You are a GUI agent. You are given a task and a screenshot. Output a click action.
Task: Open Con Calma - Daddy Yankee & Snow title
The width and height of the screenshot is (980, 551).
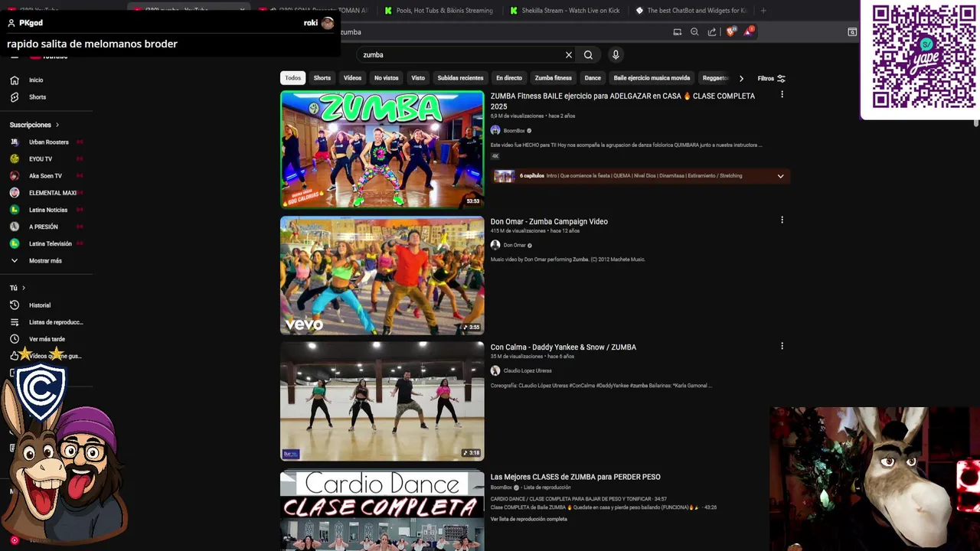pos(563,347)
